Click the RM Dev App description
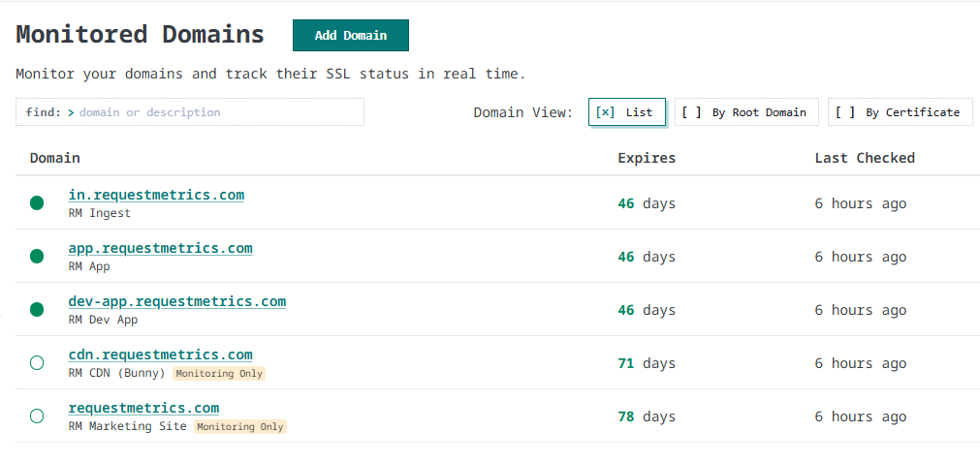This screenshot has height=462, width=980. pos(103,320)
